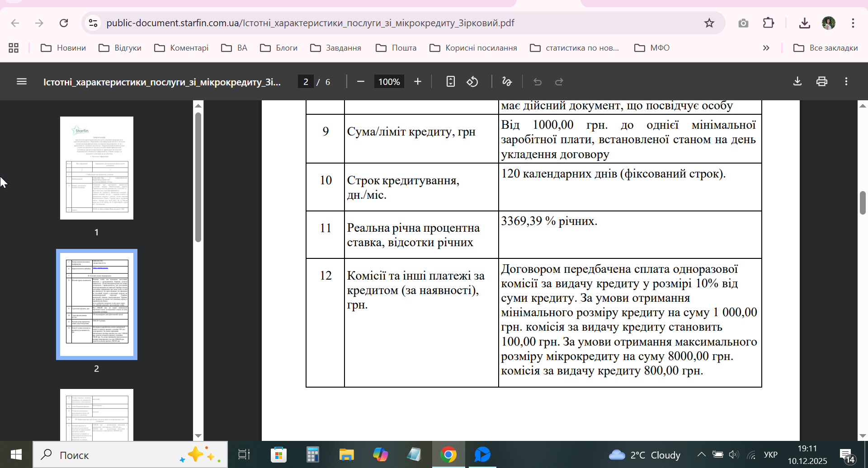Open Chrome's three-dot menu
Viewport: 868px width, 468px height.
(x=853, y=23)
